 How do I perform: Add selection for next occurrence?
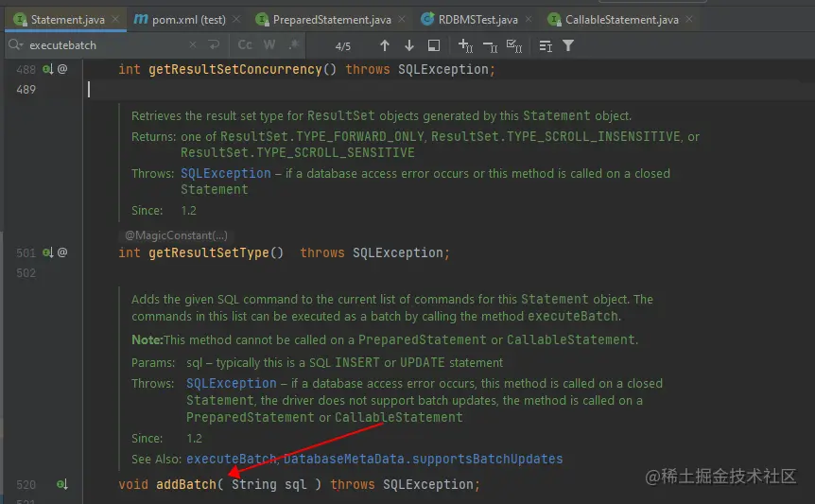tap(465, 45)
